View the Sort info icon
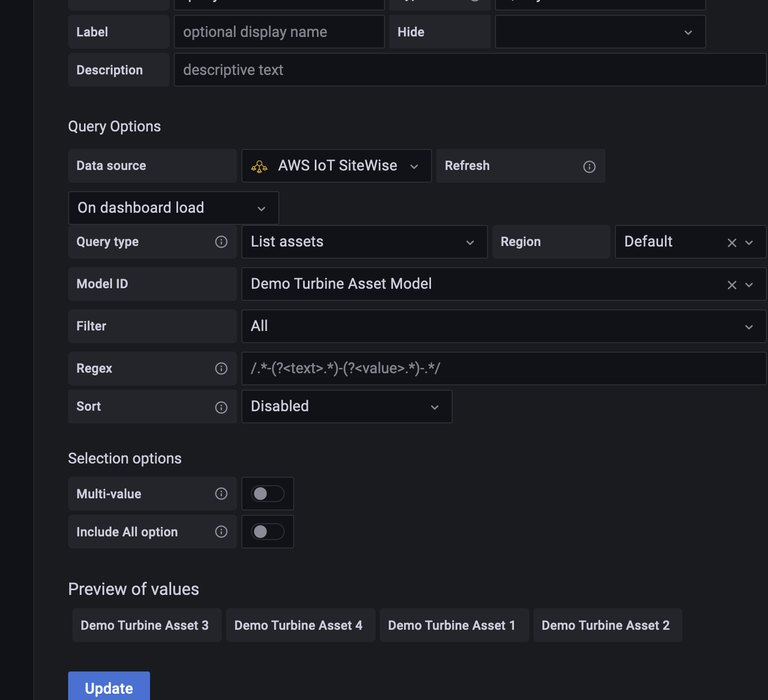 (x=221, y=407)
